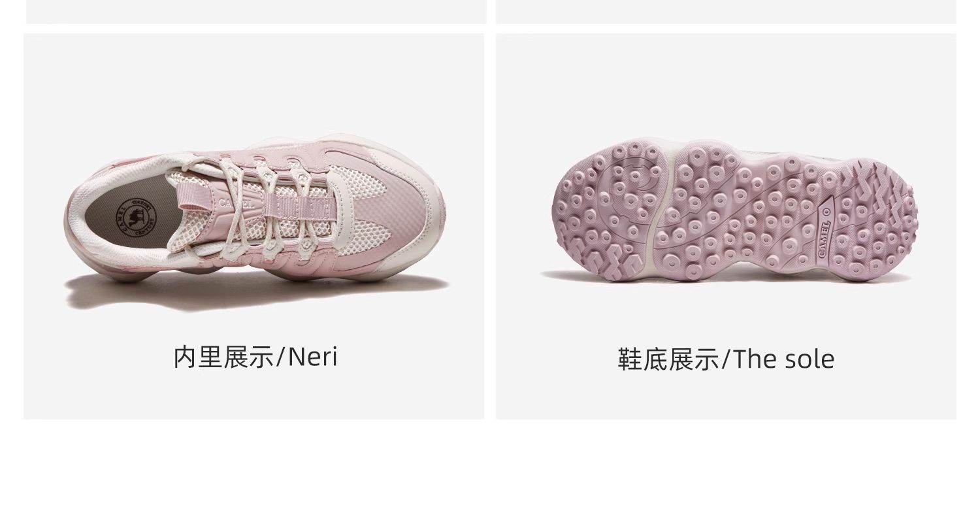Click the shadow beneath the left sneaker
This screenshot has height=509, width=980.
coord(255,293)
